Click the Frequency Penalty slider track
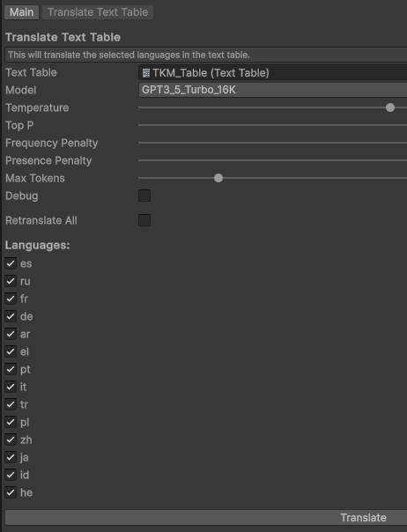Viewport: 407px width, 532px height. [272, 143]
